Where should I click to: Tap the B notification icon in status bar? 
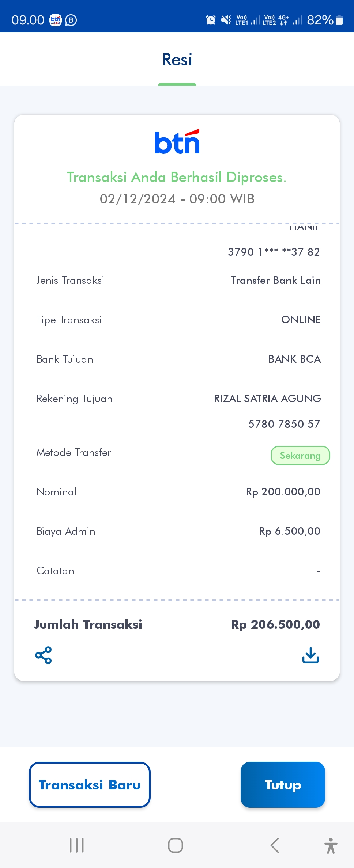(71, 20)
